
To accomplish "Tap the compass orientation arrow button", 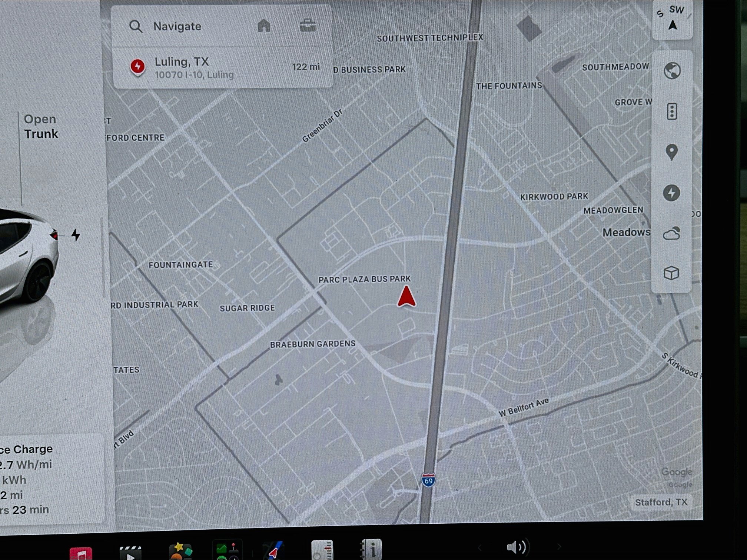I will (673, 20).
